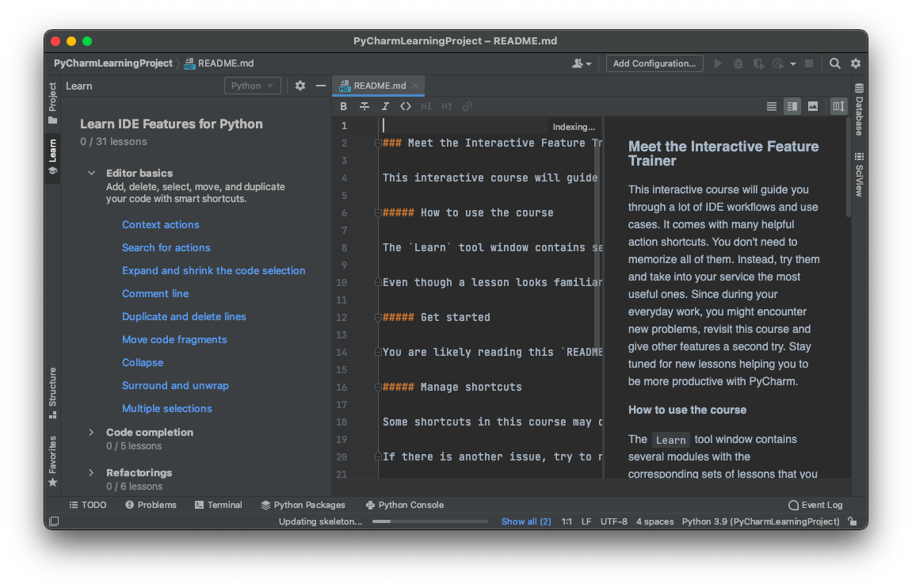This screenshot has height=588, width=912.
Task: Open Search Everywhere magnifier icon
Action: [834, 63]
